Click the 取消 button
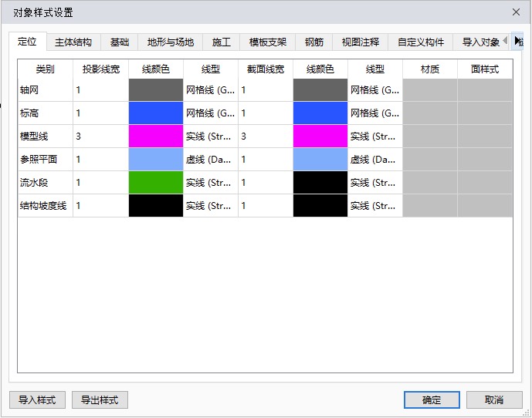 tap(494, 400)
